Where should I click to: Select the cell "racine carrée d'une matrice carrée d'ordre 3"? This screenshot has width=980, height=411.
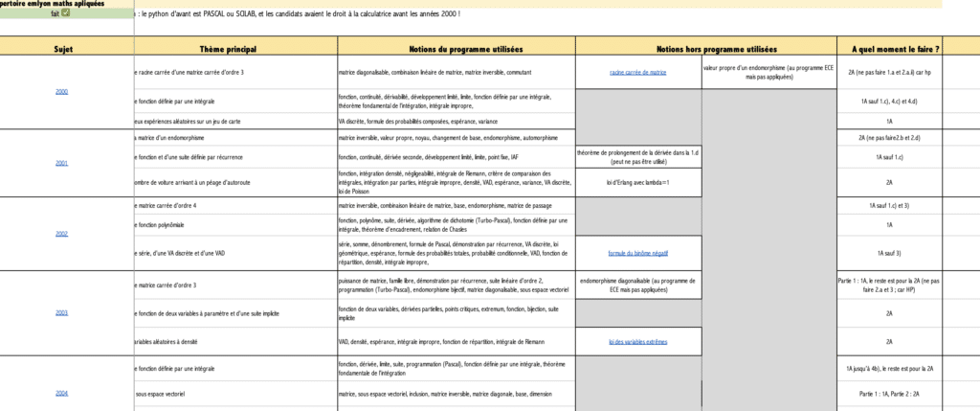pyautogui.click(x=235, y=72)
